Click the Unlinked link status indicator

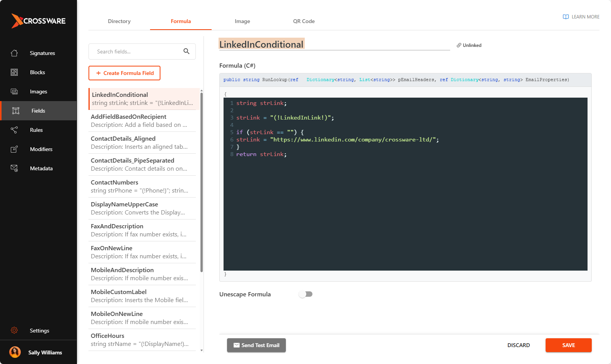click(469, 45)
